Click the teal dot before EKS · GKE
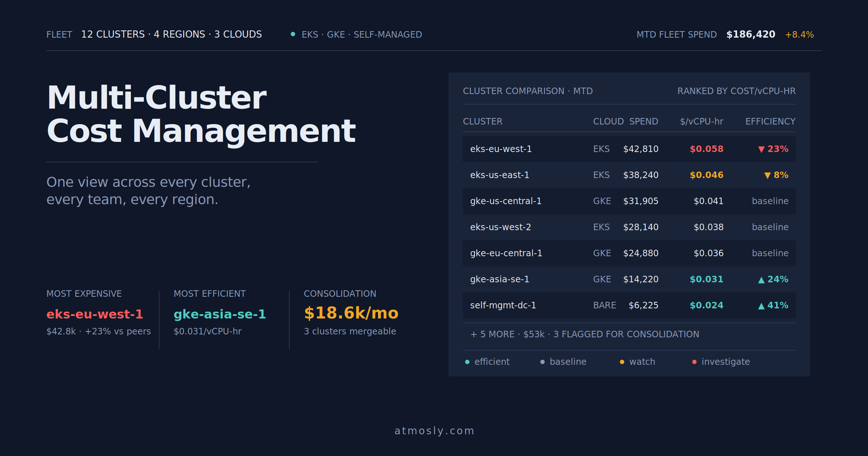 click(293, 34)
